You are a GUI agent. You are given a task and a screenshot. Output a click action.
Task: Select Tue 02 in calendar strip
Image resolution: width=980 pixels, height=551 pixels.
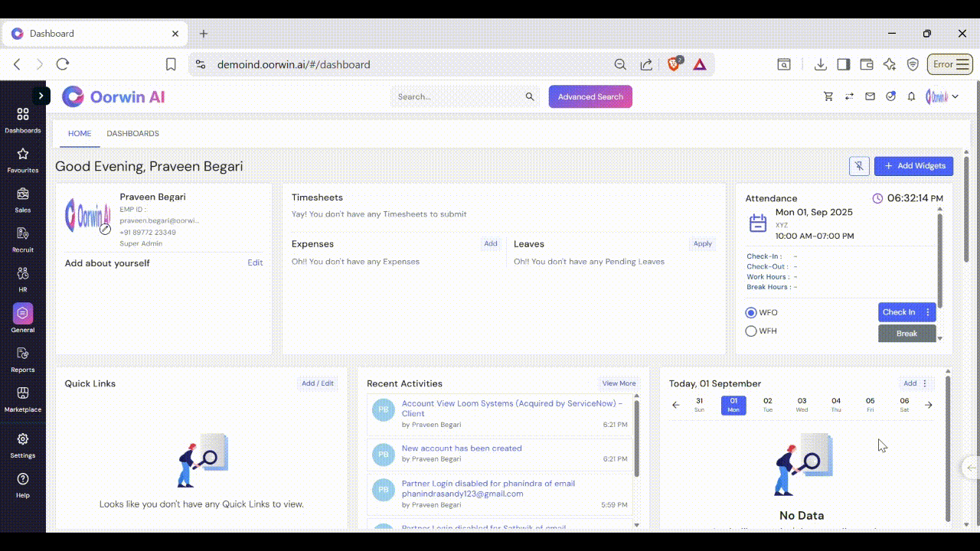click(768, 405)
